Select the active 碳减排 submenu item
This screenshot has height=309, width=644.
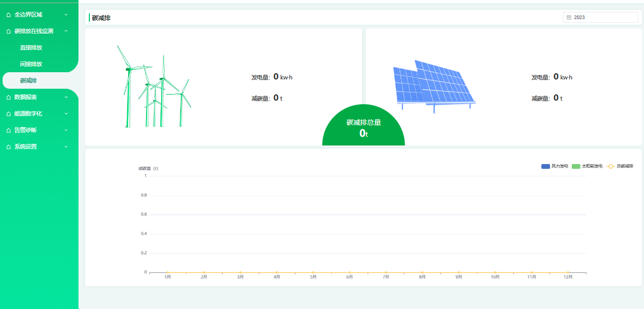coord(28,81)
